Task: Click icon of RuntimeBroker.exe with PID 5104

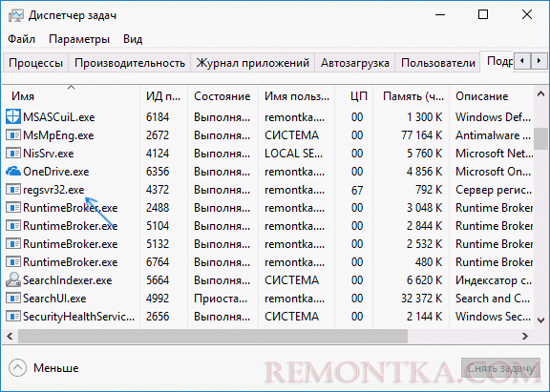Action: (13, 226)
